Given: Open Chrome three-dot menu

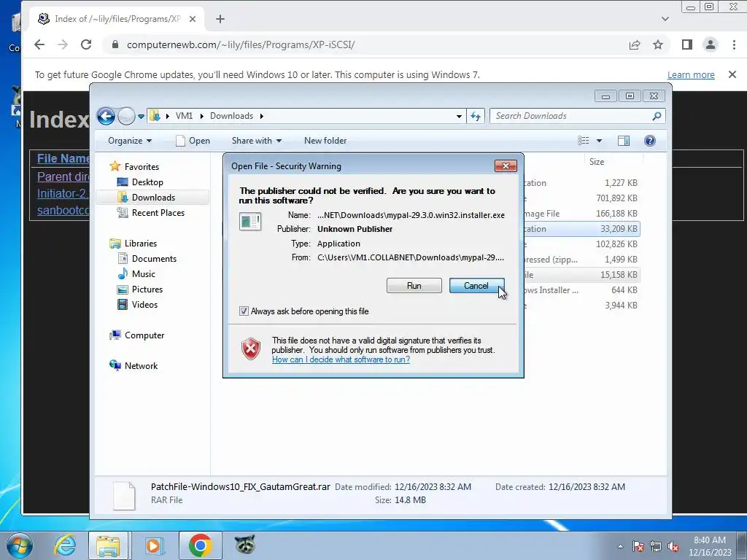Looking at the screenshot, I should point(734,44).
